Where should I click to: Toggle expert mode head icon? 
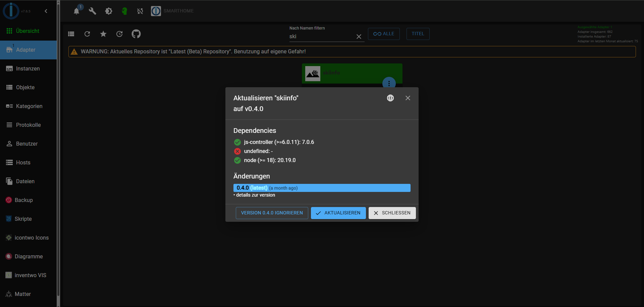click(124, 11)
